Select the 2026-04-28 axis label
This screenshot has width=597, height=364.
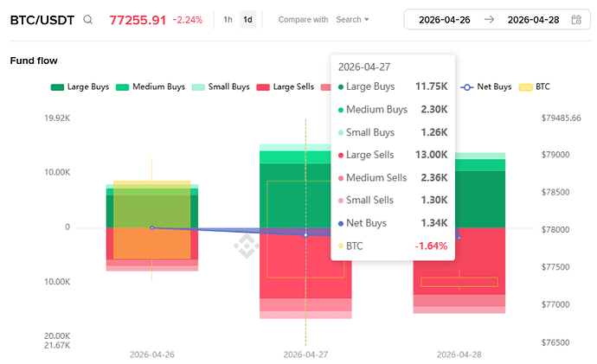[459, 354]
